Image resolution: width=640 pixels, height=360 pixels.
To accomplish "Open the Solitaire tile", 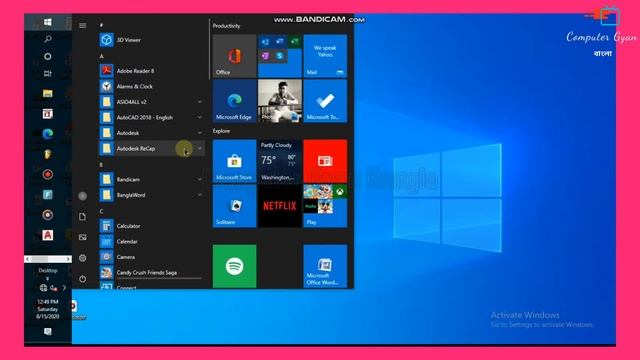I will [235, 206].
